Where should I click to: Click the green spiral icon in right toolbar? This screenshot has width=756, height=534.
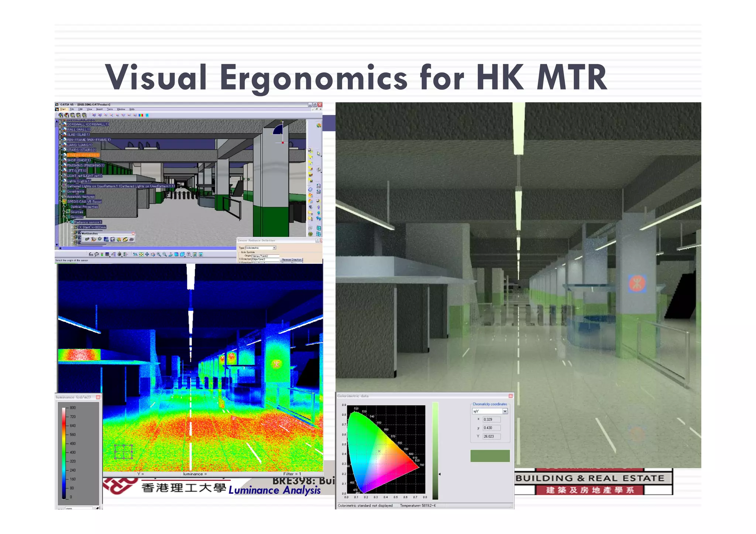[x=310, y=234]
